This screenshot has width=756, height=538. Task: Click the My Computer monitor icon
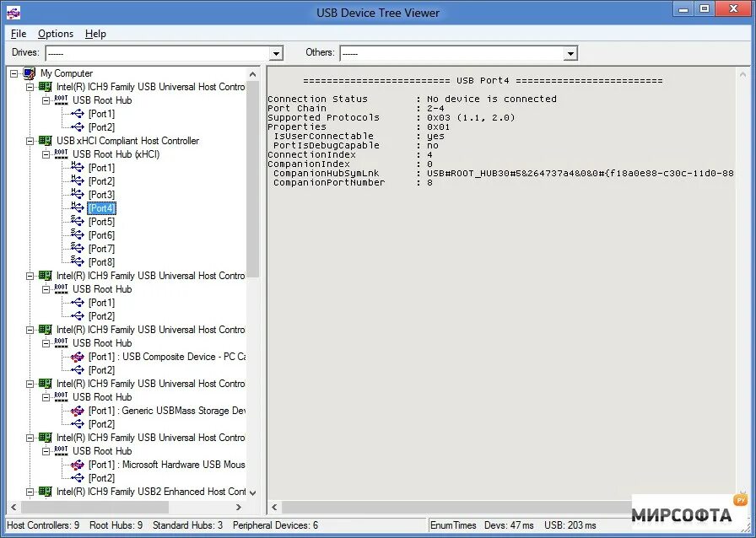click(30, 73)
